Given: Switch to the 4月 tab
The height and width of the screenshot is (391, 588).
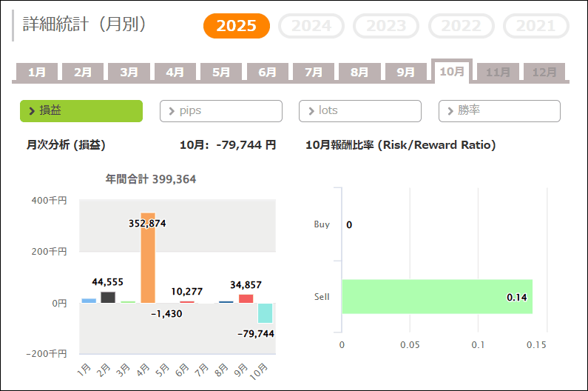Looking at the screenshot, I should (175, 73).
